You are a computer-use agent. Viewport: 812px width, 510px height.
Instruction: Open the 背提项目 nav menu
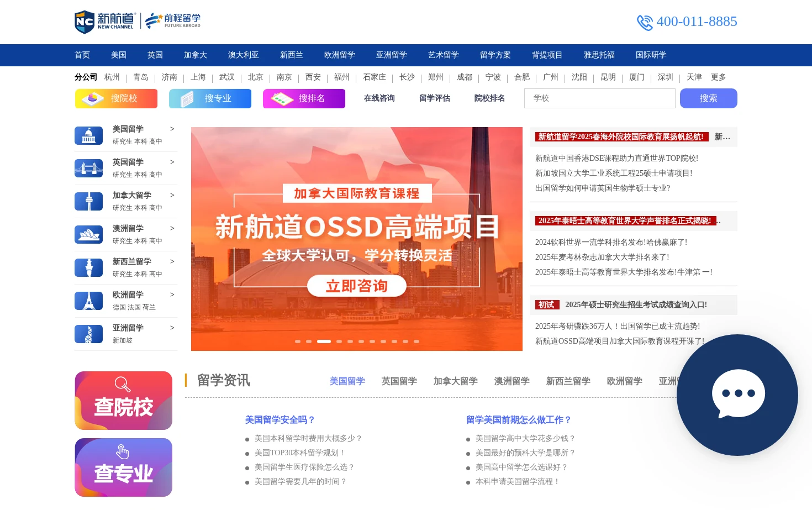[x=547, y=55]
